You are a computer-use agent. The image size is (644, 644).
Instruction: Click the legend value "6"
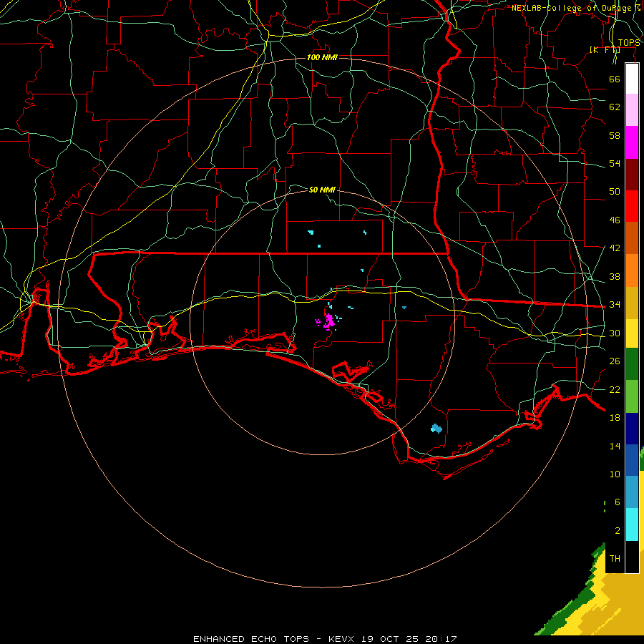[x=617, y=502]
